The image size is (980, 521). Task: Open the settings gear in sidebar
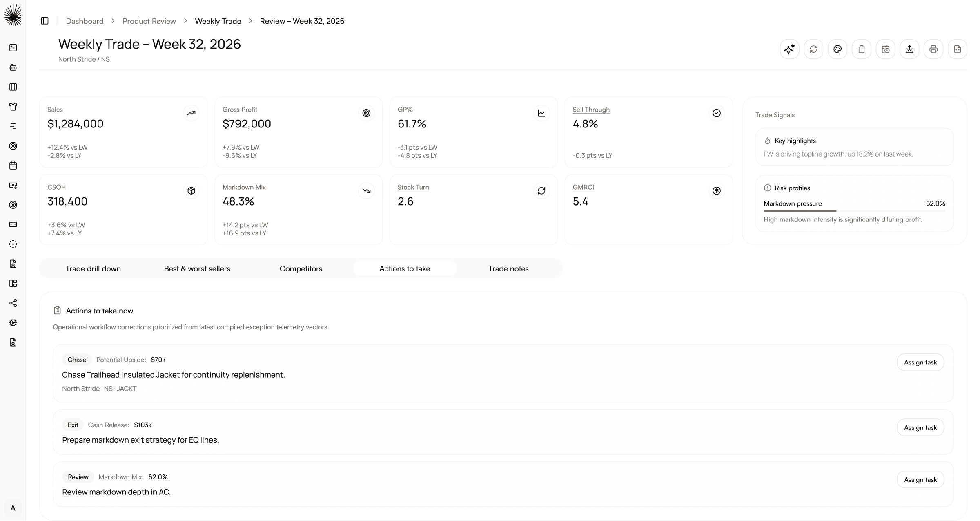[13, 323]
